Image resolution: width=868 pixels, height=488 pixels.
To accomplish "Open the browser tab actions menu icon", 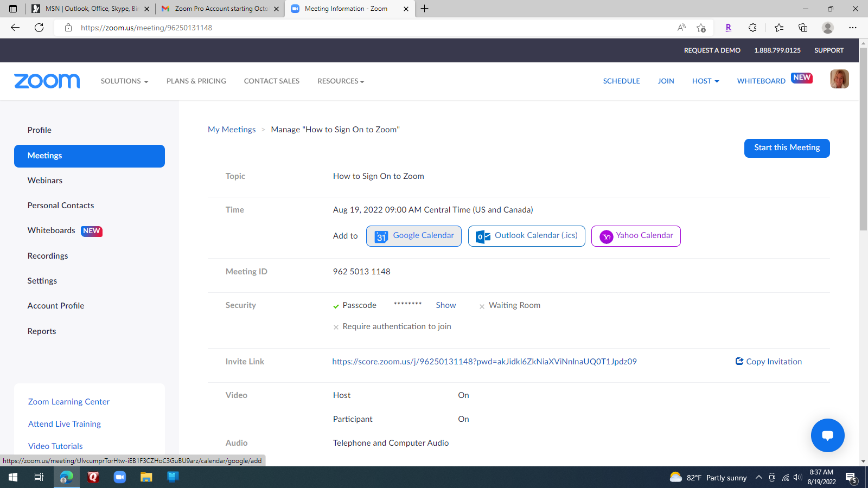I will [x=13, y=9].
